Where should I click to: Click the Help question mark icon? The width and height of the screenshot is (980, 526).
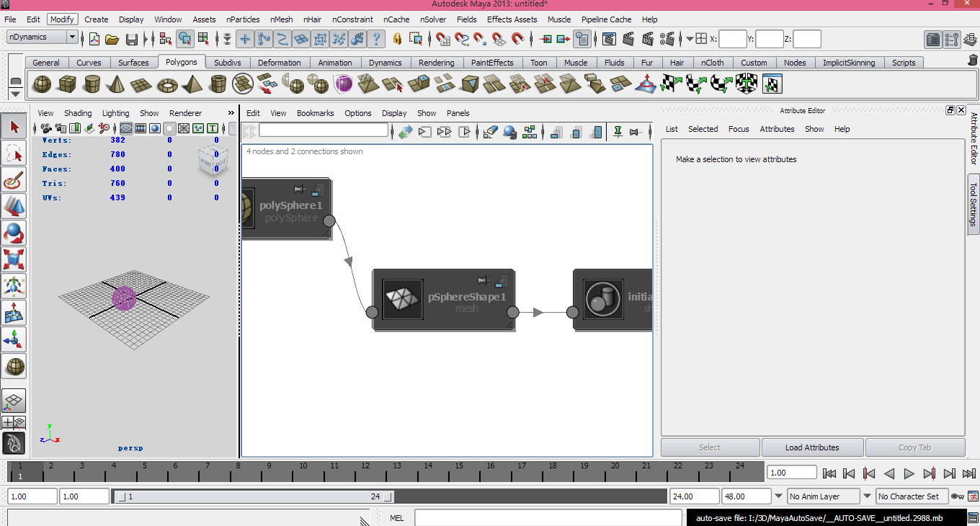pyautogui.click(x=377, y=39)
